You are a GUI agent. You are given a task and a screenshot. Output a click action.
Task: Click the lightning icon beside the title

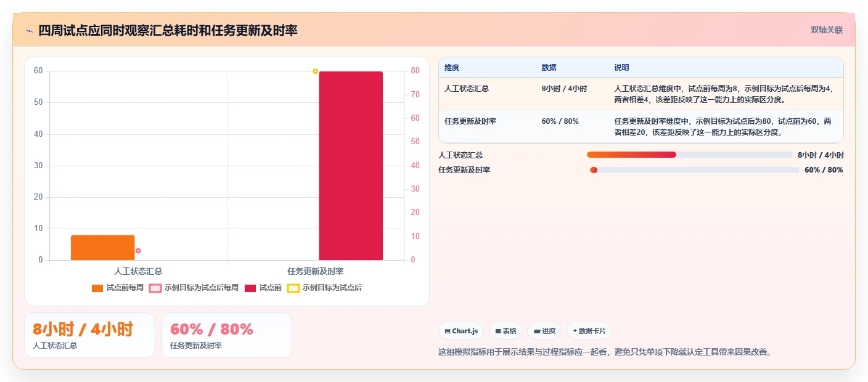click(x=29, y=30)
